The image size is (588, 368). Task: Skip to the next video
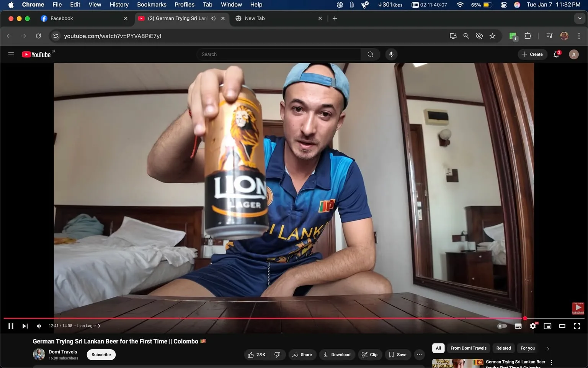point(25,326)
